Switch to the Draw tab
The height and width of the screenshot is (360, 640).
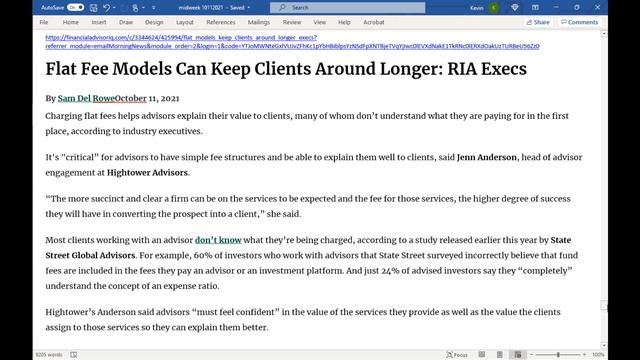tap(126, 22)
